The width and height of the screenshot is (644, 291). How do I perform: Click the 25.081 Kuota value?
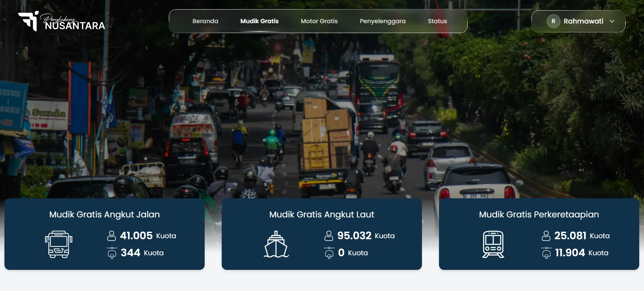point(582,236)
